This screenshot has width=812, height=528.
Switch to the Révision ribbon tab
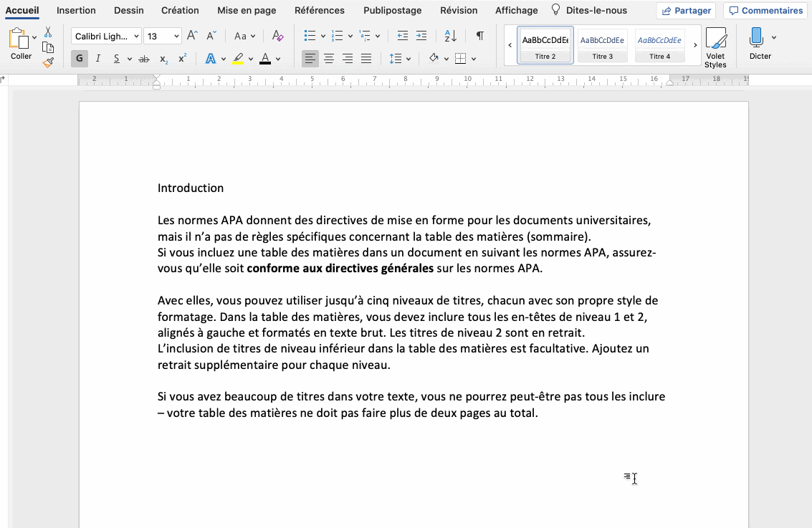[x=459, y=10]
